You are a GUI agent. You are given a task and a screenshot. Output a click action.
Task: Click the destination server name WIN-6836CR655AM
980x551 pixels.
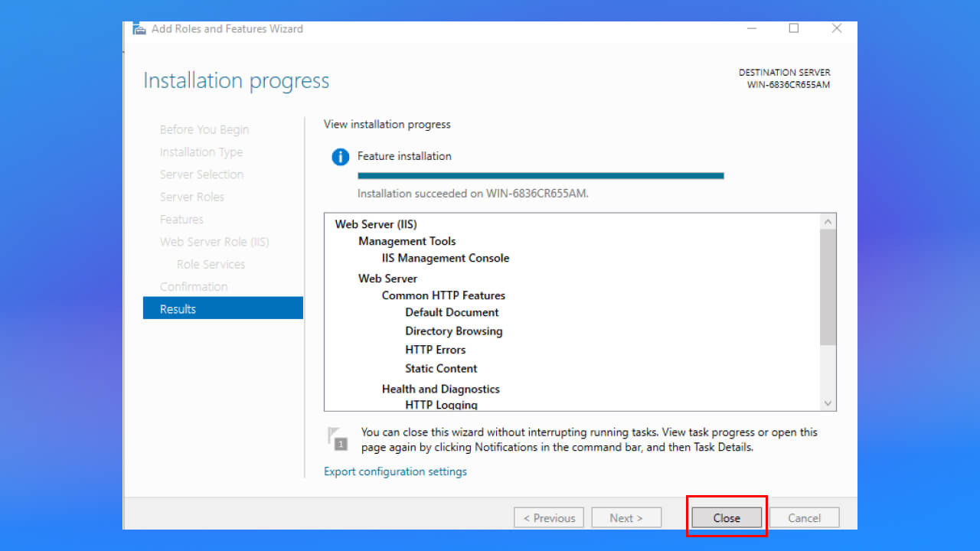pyautogui.click(x=789, y=84)
